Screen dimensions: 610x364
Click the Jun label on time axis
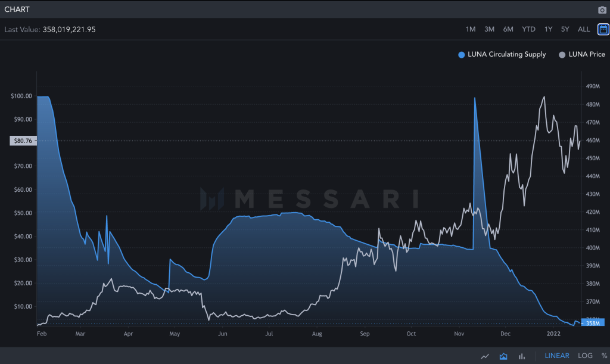point(223,334)
